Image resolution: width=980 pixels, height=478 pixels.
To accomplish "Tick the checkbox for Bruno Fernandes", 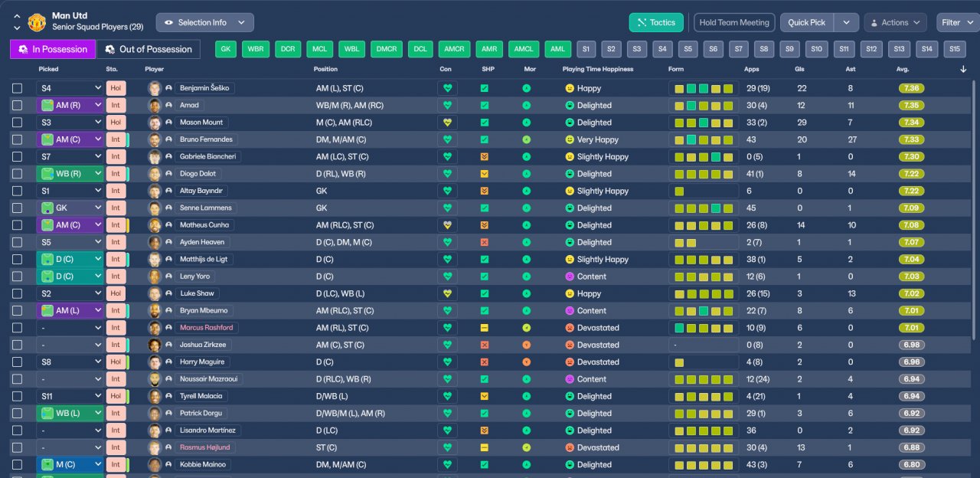I will click(x=17, y=139).
